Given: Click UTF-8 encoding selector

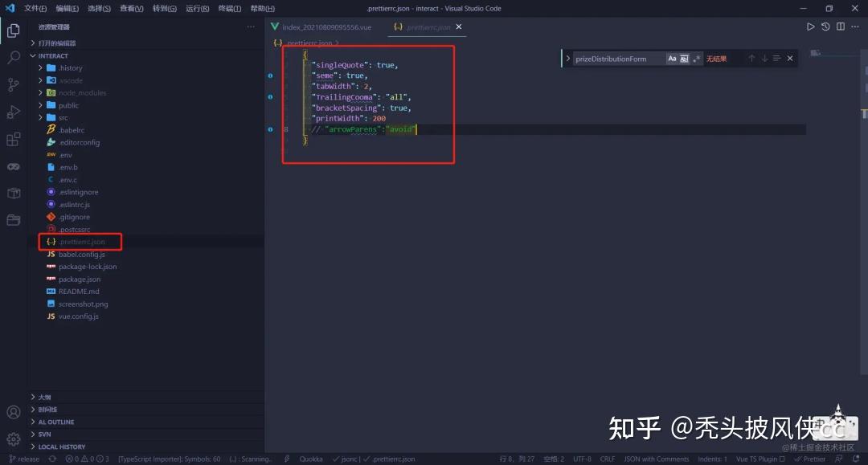Looking at the screenshot, I should coord(582,459).
